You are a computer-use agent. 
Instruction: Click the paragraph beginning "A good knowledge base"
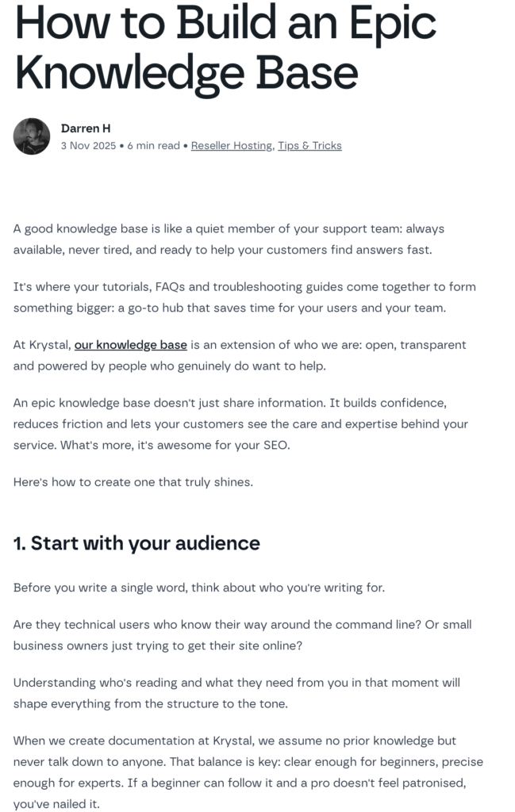click(x=229, y=239)
